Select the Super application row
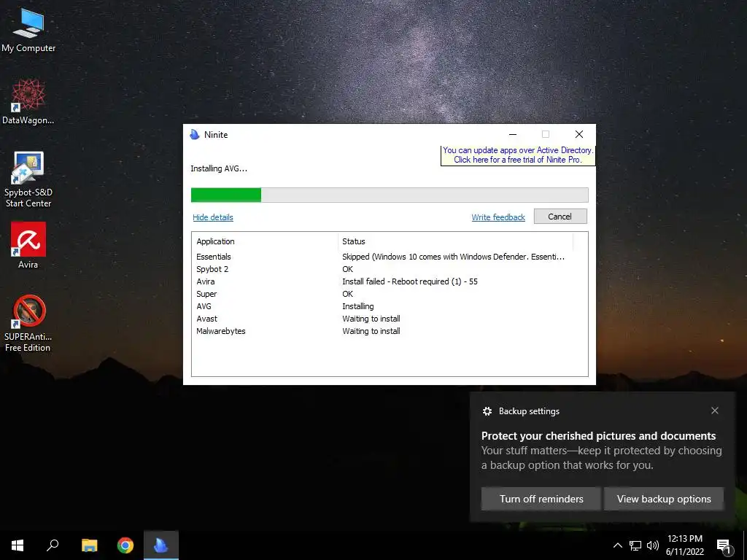Image resolution: width=747 pixels, height=560 pixels. tap(390, 294)
